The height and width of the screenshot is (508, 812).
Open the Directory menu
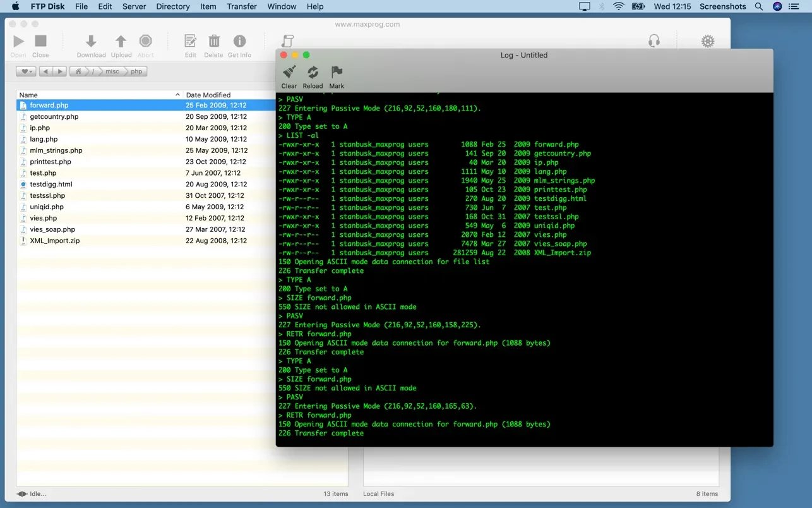[172, 6]
